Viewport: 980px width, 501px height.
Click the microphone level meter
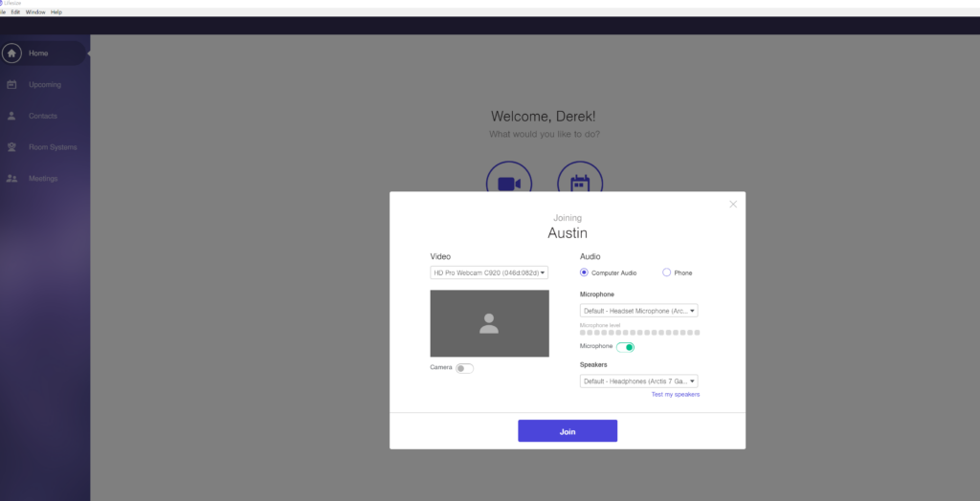(x=640, y=333)
